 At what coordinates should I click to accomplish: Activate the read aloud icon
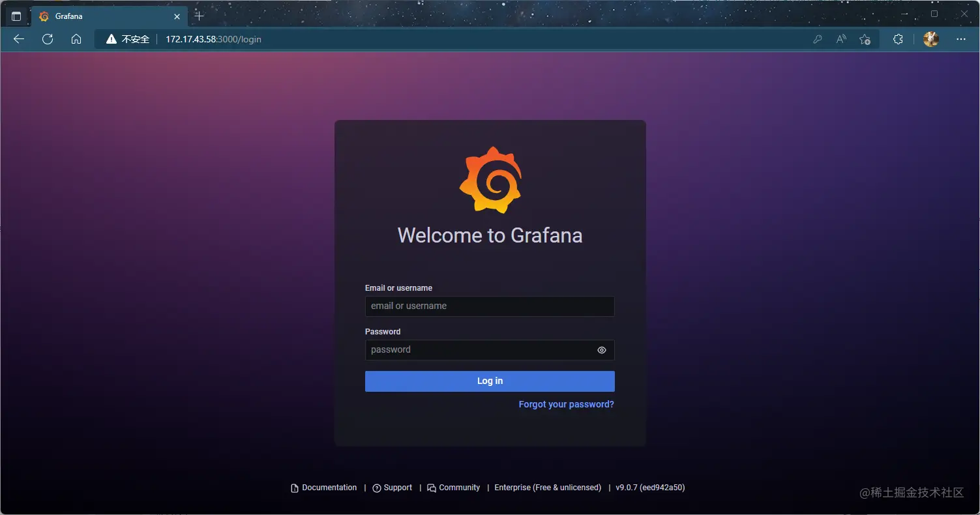pos(841,39)
